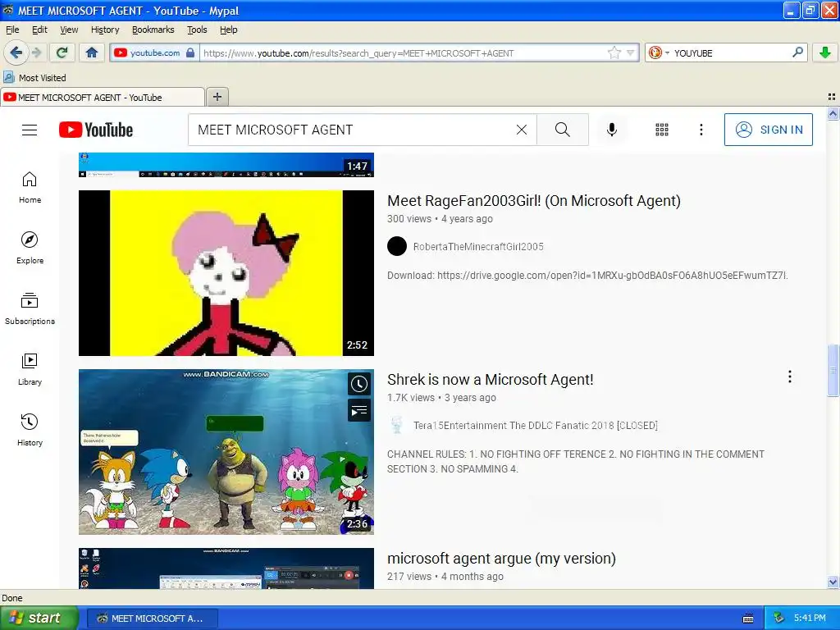
Task: List all tabs with the tab bar icon
Action: [x=832, y=97]
